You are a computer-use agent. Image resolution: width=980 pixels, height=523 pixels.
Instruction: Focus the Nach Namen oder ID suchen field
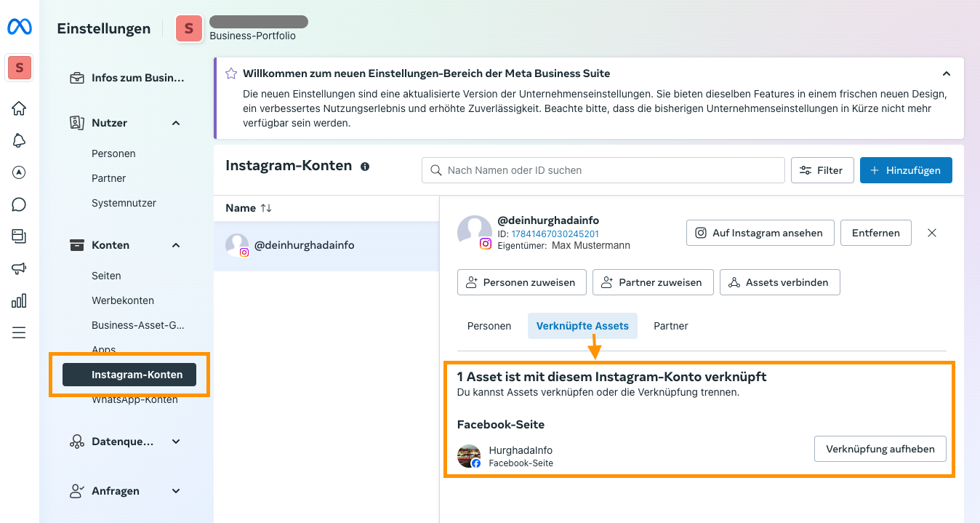[x=603, y=170]
